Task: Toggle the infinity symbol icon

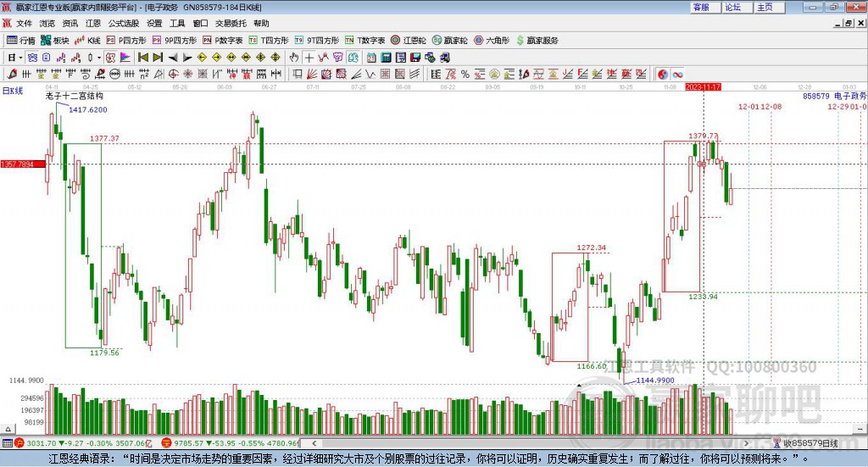Action: click(x=677, y=74)
